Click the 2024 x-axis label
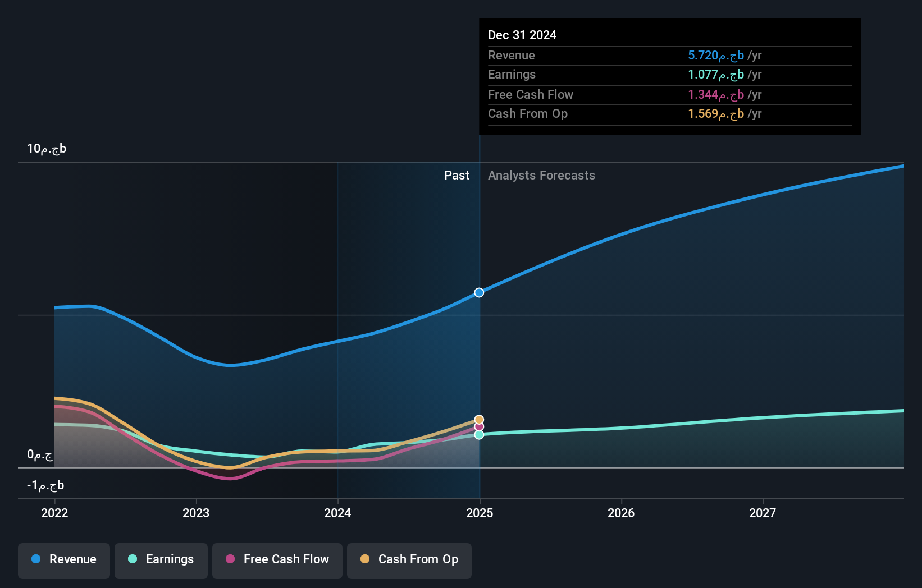This screenshot has height=588, width=922. click(337, 513)
